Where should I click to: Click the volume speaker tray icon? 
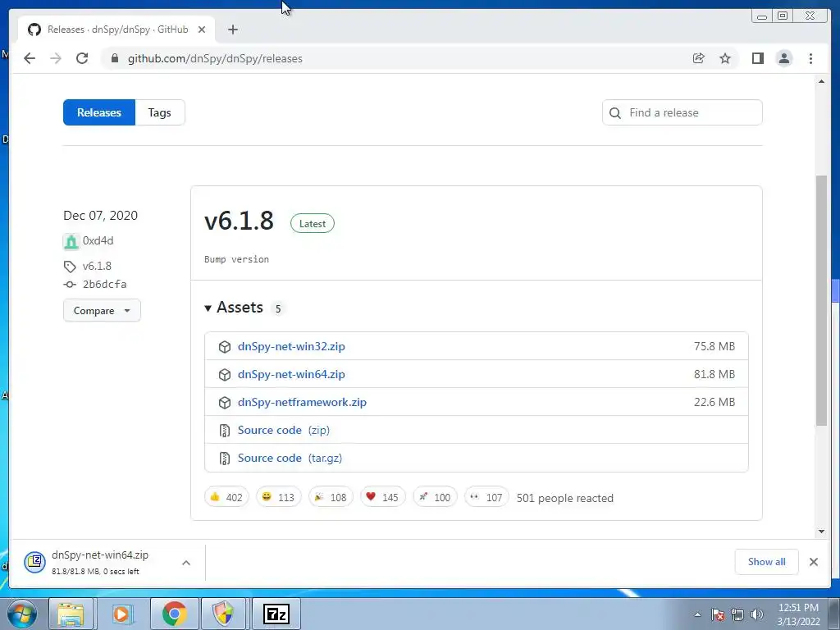point(756,614)
